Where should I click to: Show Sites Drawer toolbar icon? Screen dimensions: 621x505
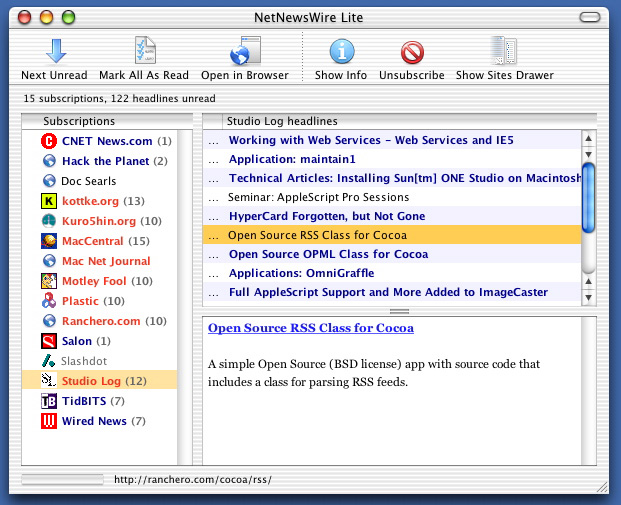click(504, 51)
